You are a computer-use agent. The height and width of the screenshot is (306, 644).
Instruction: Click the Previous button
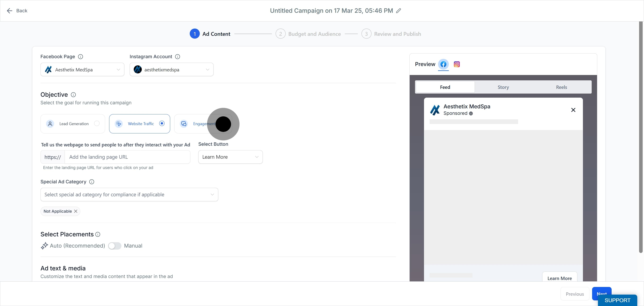click(575, 294)
